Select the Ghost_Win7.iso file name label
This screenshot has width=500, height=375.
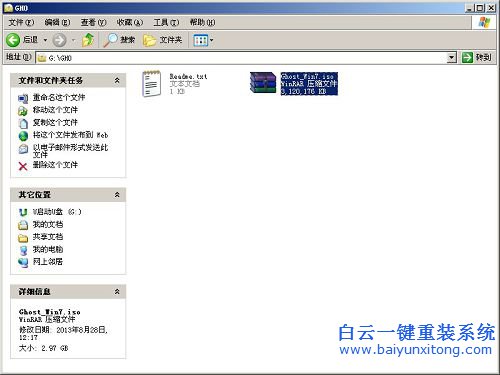point(307,76)
